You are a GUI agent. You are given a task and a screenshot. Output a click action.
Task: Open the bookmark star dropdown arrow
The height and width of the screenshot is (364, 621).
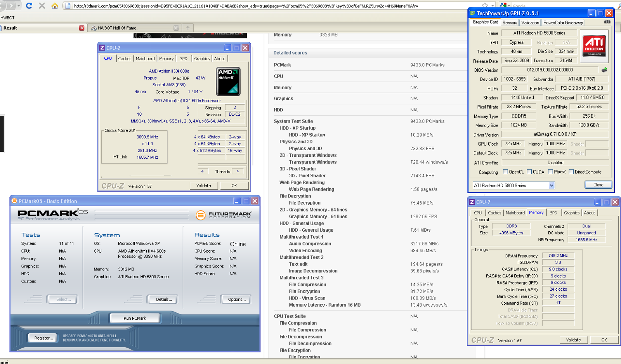pyautogui.click(x=492, y=6)
